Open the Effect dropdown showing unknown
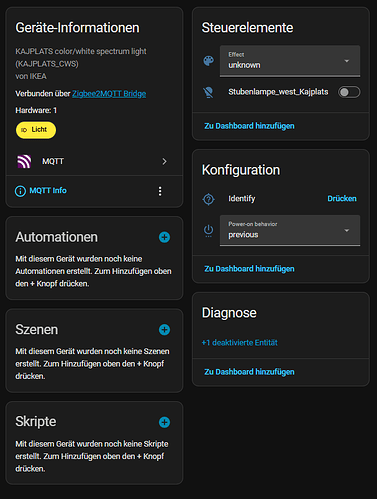 click(290, 61)
